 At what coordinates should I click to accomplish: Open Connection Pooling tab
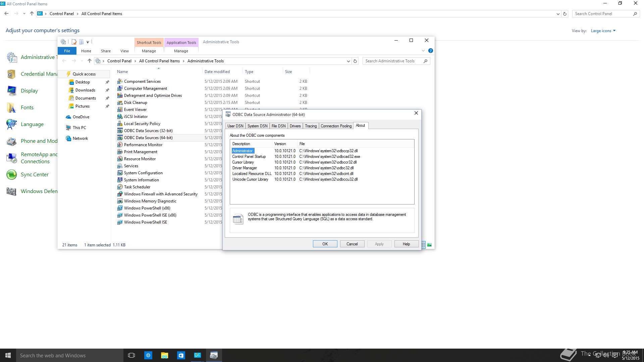pos(336,126)
